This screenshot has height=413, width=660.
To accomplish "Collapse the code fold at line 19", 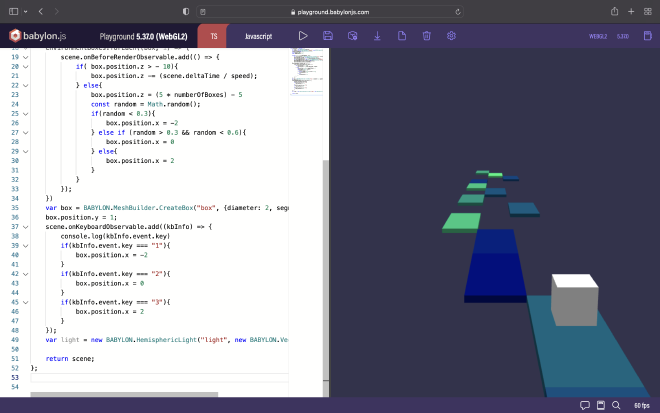I will point(26,57).
